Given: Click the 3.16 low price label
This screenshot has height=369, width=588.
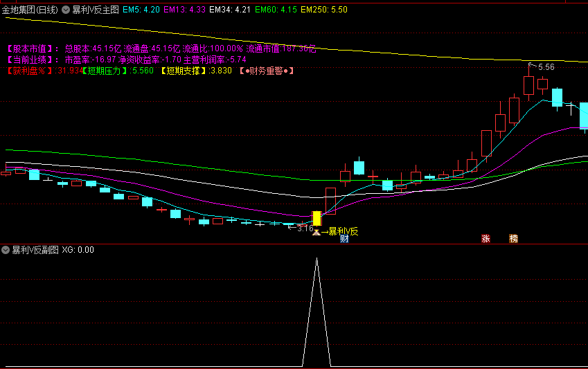Looking at the screenshot, I should pos(305,228).
